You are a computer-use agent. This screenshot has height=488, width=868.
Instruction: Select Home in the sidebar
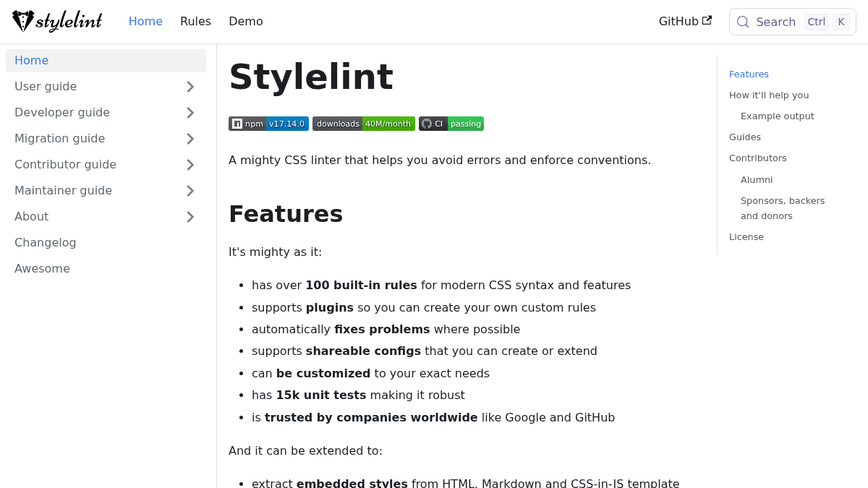coord(106,61)
